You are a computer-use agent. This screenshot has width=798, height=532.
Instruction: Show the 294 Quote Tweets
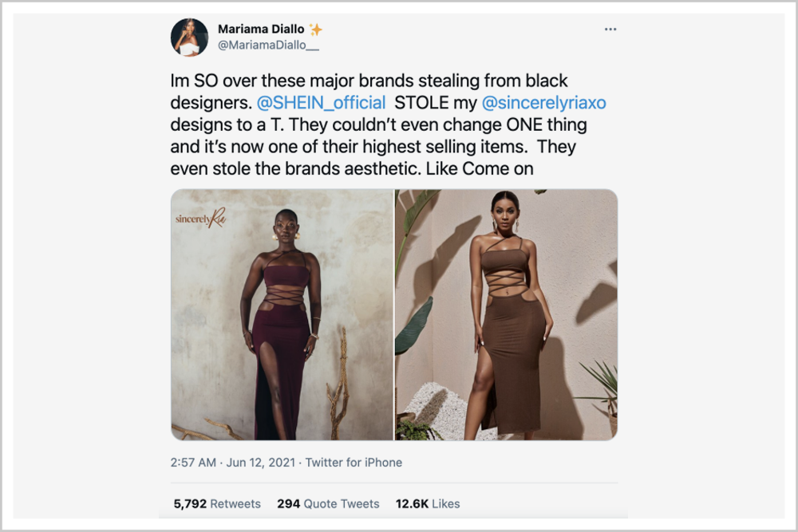(328, 503)
